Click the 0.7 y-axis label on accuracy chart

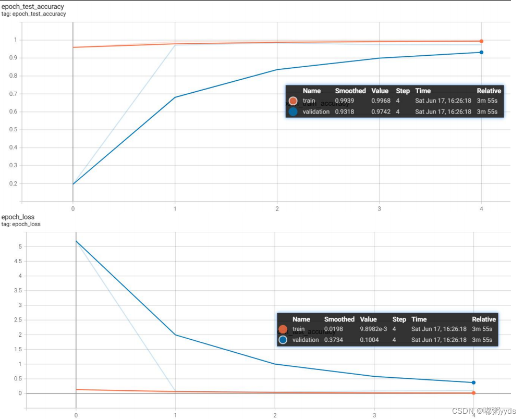(13, 94)
